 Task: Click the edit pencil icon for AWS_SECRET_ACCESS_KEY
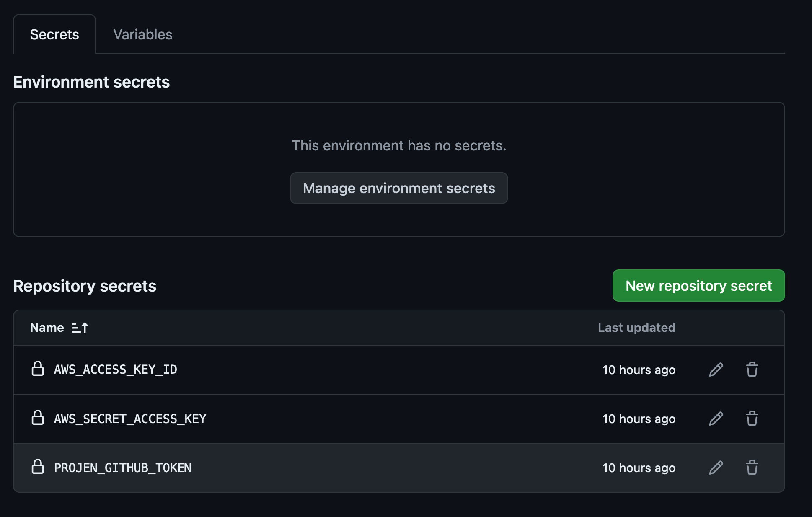tap(716, 419)
